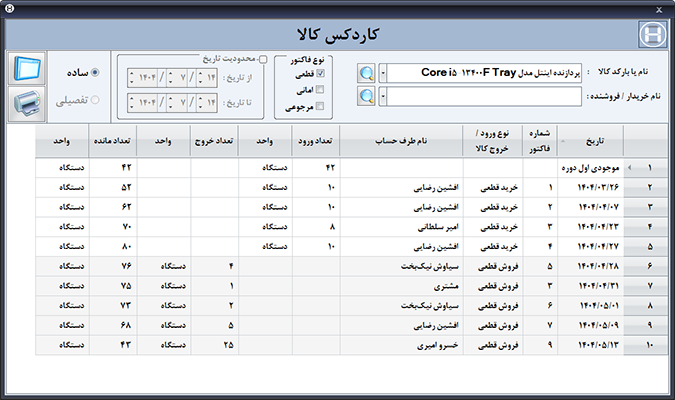Click the تعداد مانده column header
Viewport: 675px width, 400px height.
(112, 141)
